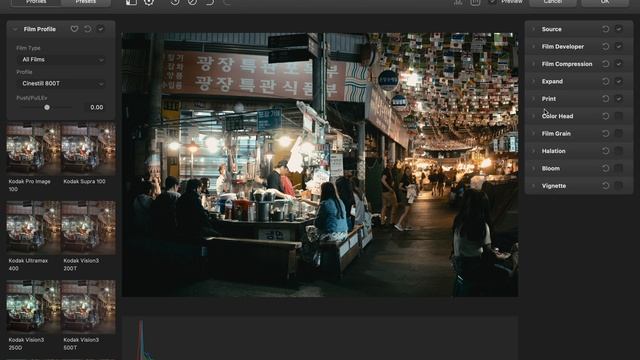Open the Film Type dropdown
The width and height of the screenshot is (640, 360).
(61, 60)
